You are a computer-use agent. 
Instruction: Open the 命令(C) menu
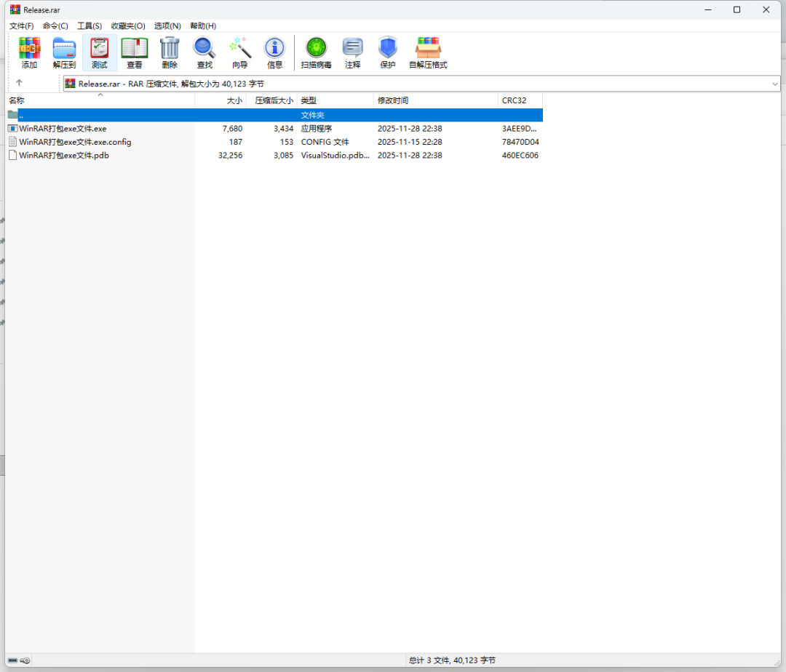tap(55, 25)
